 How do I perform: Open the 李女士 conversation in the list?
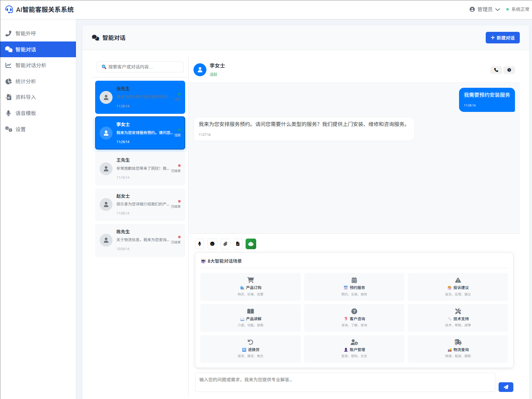(140, 133)
